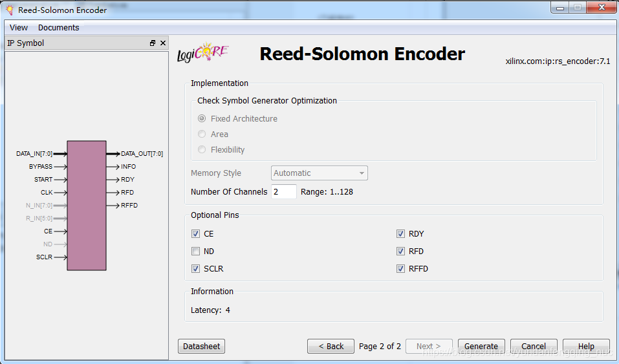Undock the IP Symbol panel

tap(153, 43)
